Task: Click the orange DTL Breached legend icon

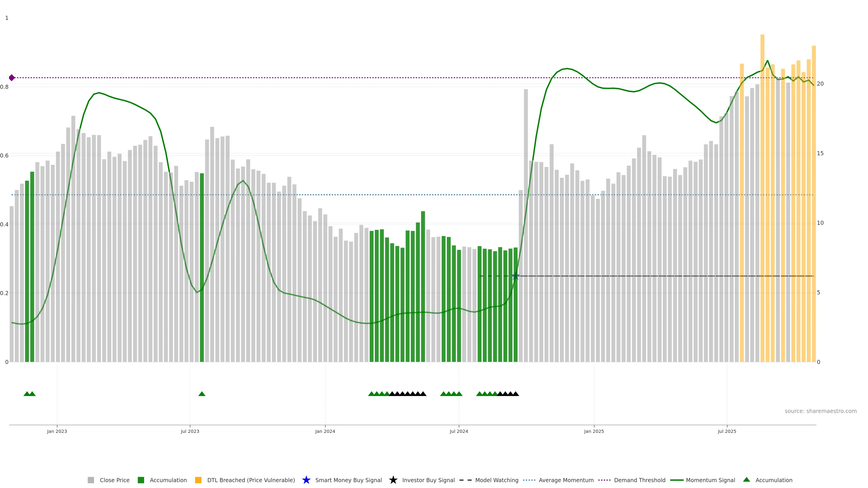Action: [x=198, y=480]
